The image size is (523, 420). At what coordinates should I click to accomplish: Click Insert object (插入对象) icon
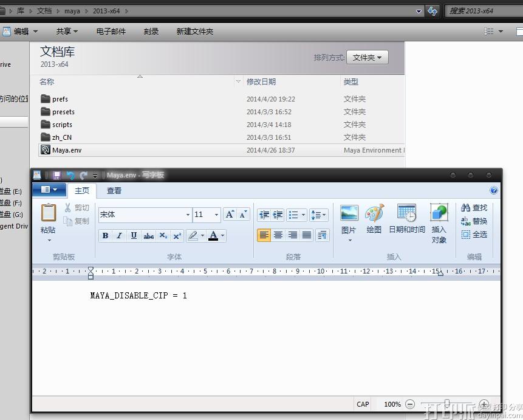[439, 213]
